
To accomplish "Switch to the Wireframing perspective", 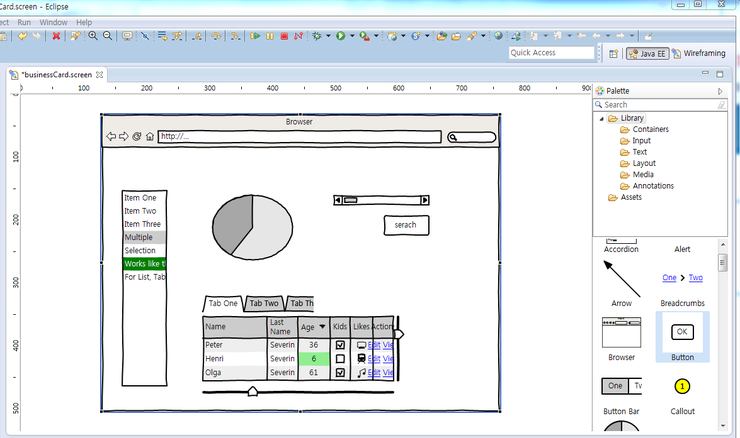I will pyautogui.click(x=699, y=54).
